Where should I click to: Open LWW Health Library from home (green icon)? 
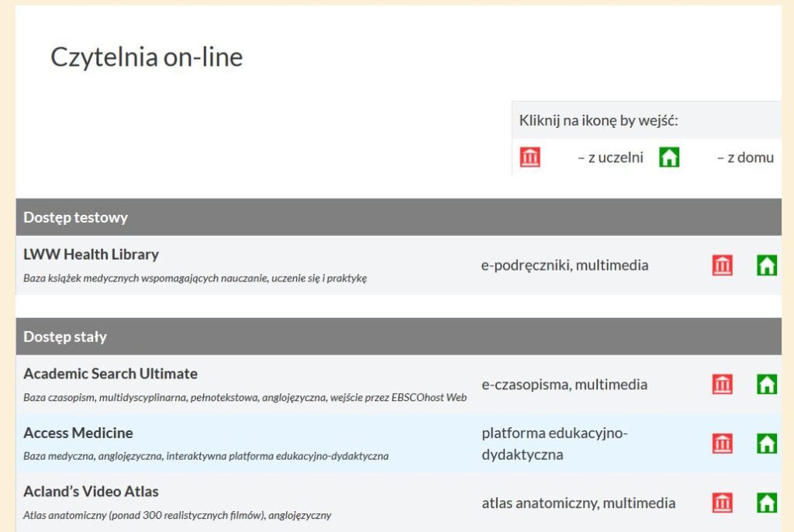click(767, 265)
